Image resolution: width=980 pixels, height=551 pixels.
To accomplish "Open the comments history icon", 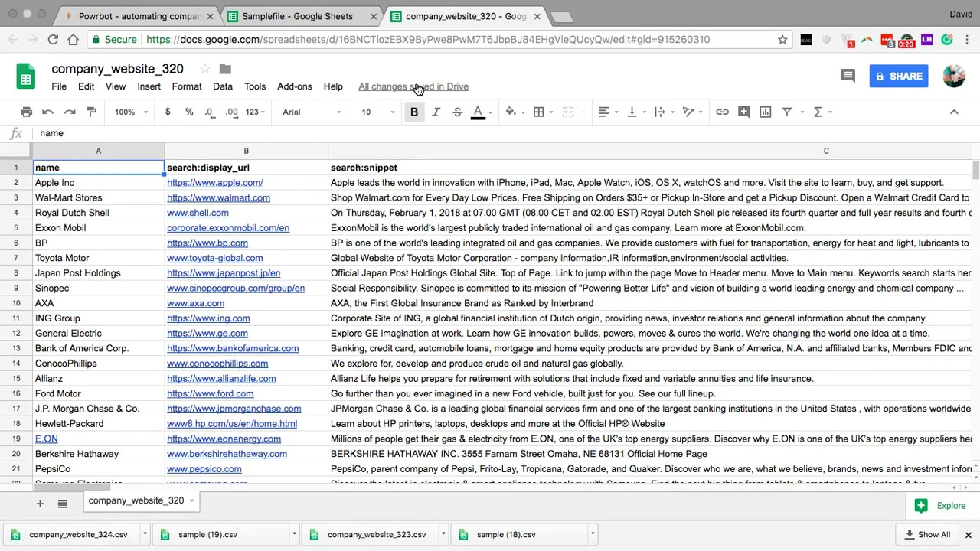I will pos(848,76).
